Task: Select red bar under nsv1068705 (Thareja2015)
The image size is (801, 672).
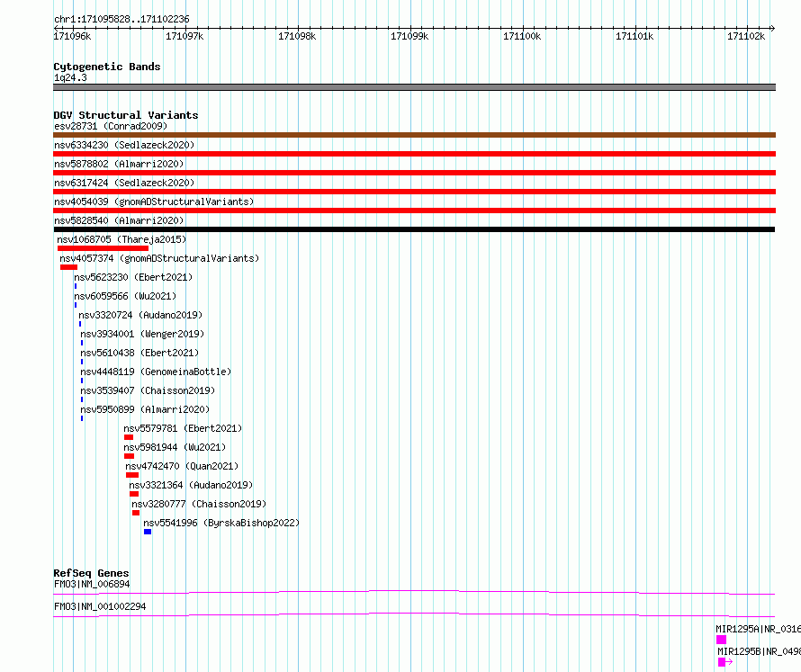Action: 103,248
